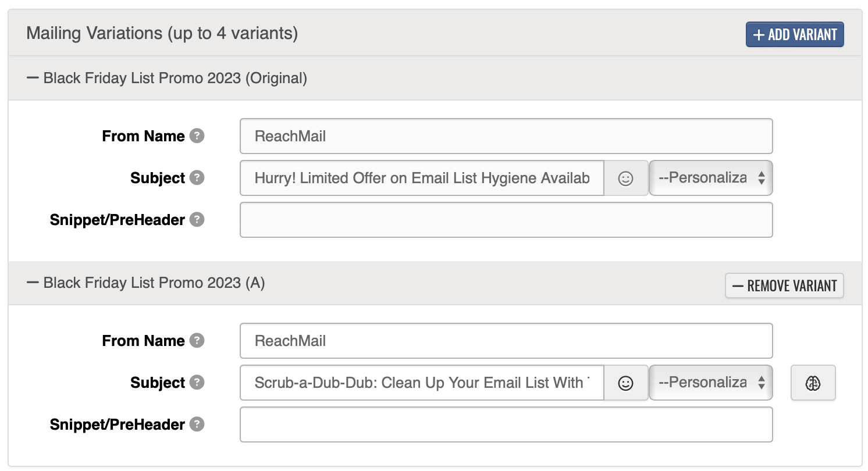Click help icon beside Original Subject label
The image size is (868, 471).
coord(198,178)
